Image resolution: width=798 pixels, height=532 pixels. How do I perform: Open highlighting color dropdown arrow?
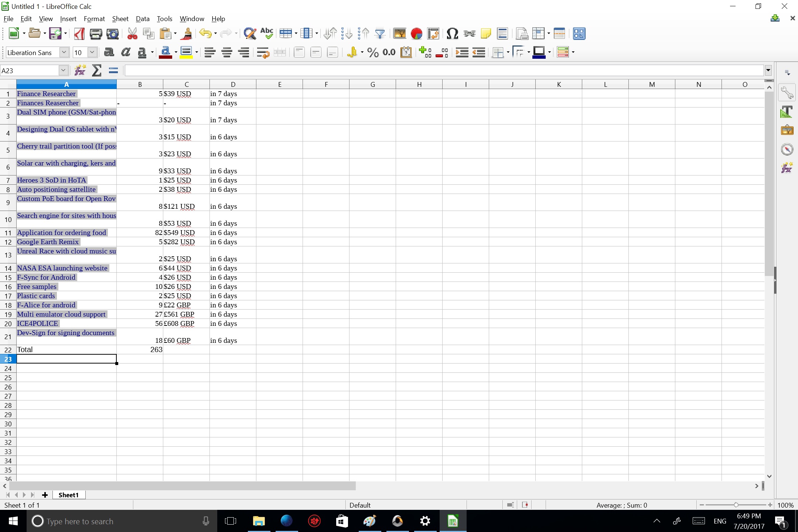tap(197, 52)
